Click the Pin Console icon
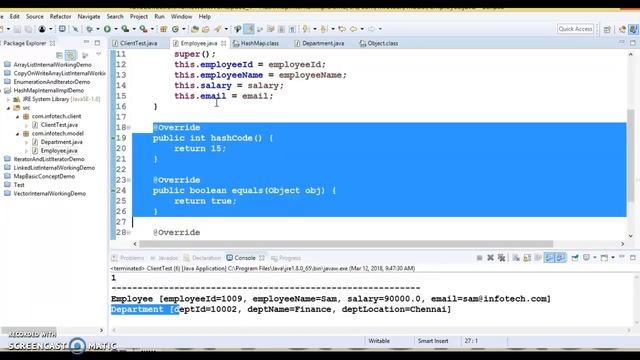Image resolution: width=640 pixels, height=360 pixels. click(x=575, y=258)
